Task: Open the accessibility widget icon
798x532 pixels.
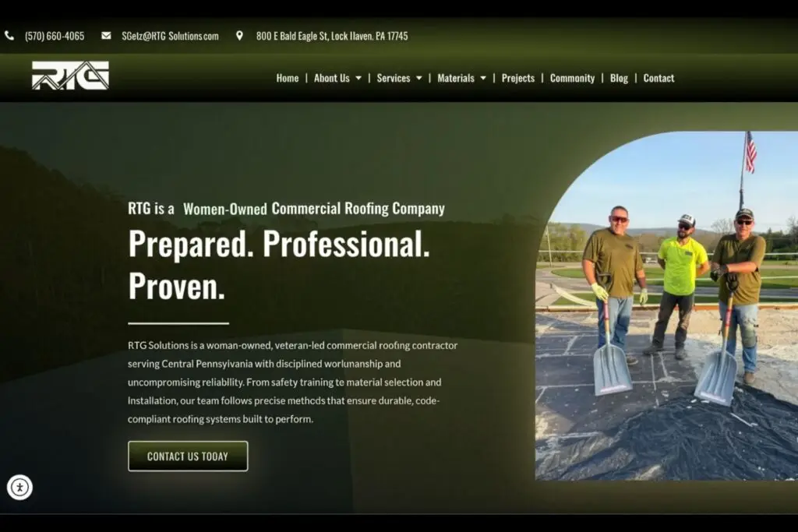Action: (x=19, y=488)
